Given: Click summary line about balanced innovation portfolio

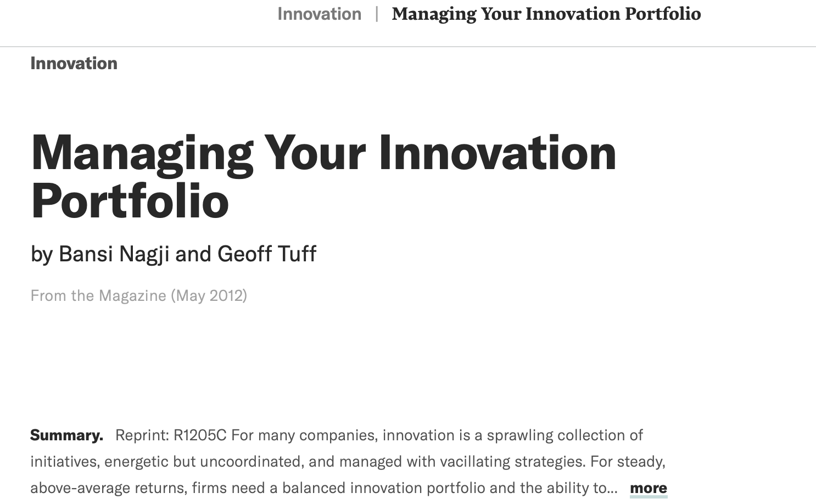Looking at the screenshot, I should pyautogui.click(x=324, y=488).
